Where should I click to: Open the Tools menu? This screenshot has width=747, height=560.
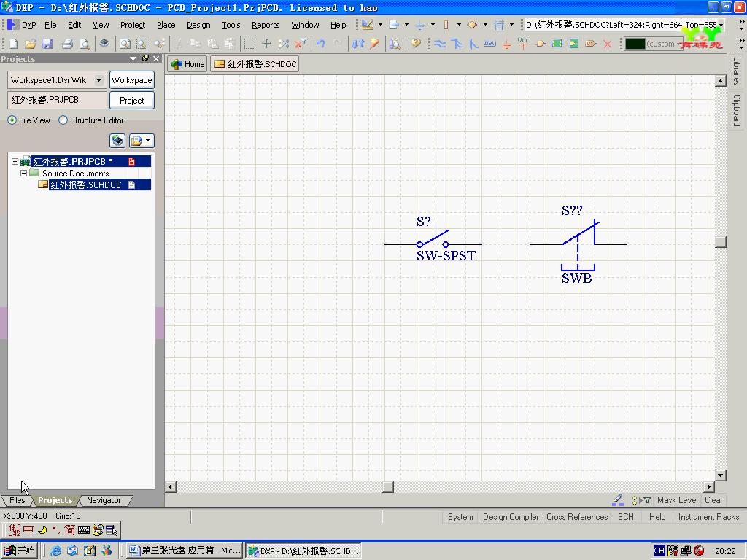(231, 25)
